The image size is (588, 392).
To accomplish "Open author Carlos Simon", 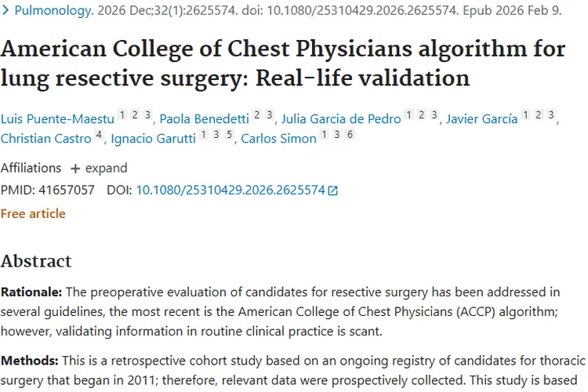I will click(278, 139).
